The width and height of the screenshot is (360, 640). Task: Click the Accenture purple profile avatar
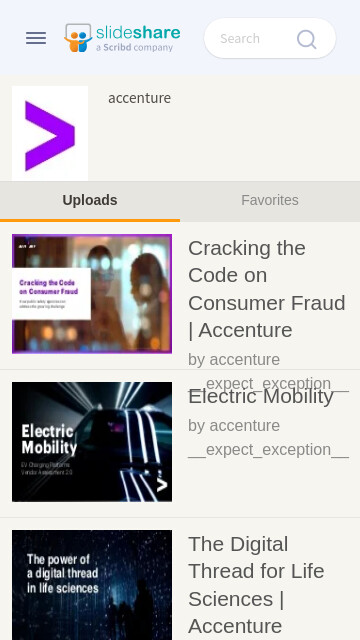click(50, 133)
